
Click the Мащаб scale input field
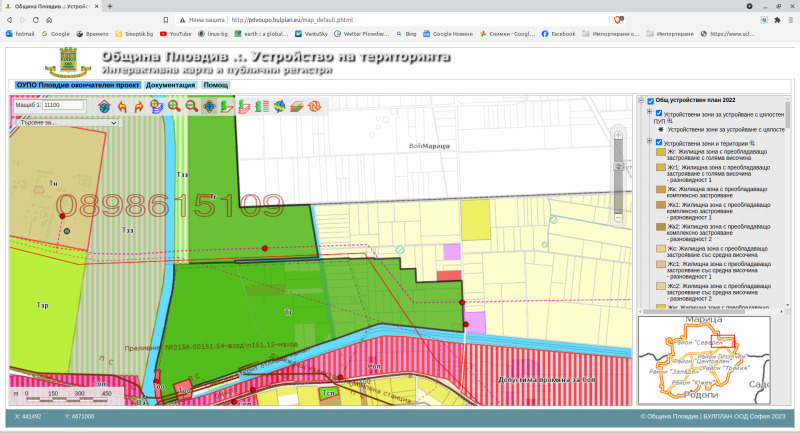[65, 104]
